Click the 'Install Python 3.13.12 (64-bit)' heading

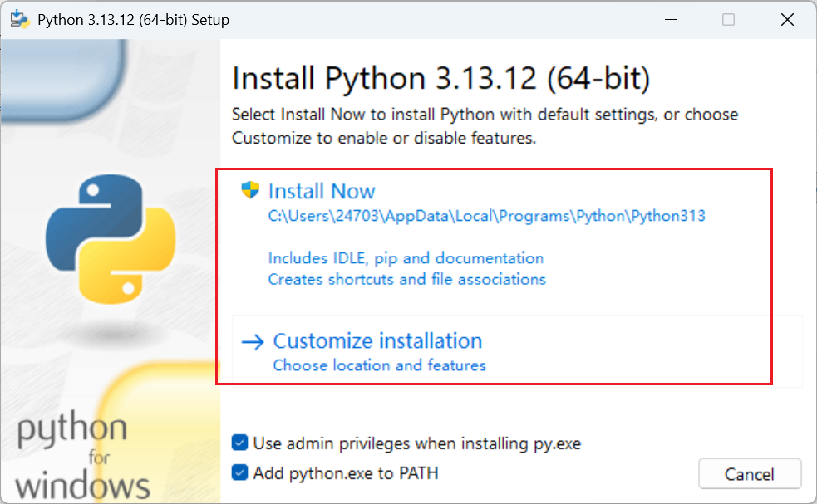pyautogui.click(x=440, y=78)
